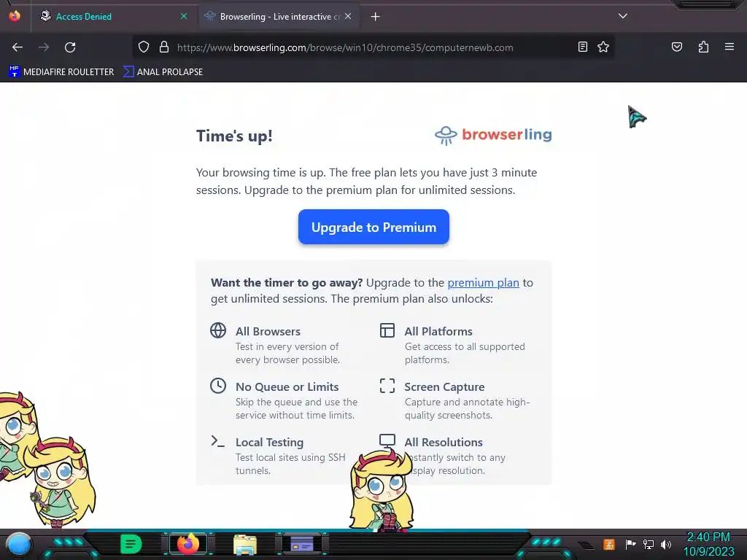Open the tracking protection shield icon

coord(144,47)
